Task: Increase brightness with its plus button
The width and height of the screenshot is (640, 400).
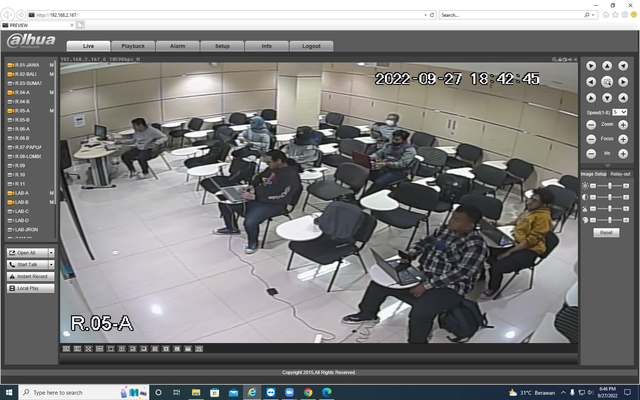Action: (x=626, y=186)
